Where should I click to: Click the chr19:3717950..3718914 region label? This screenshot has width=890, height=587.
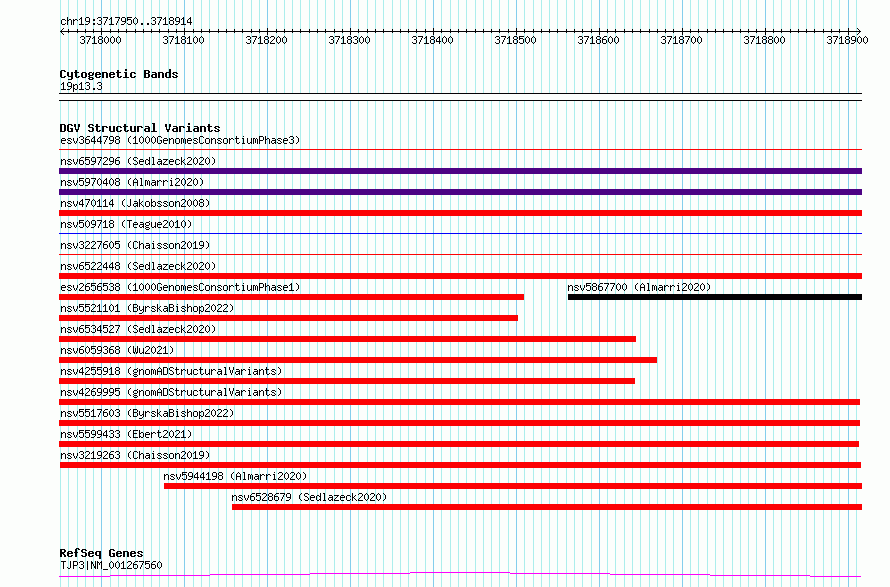click(x=126, y=21)
